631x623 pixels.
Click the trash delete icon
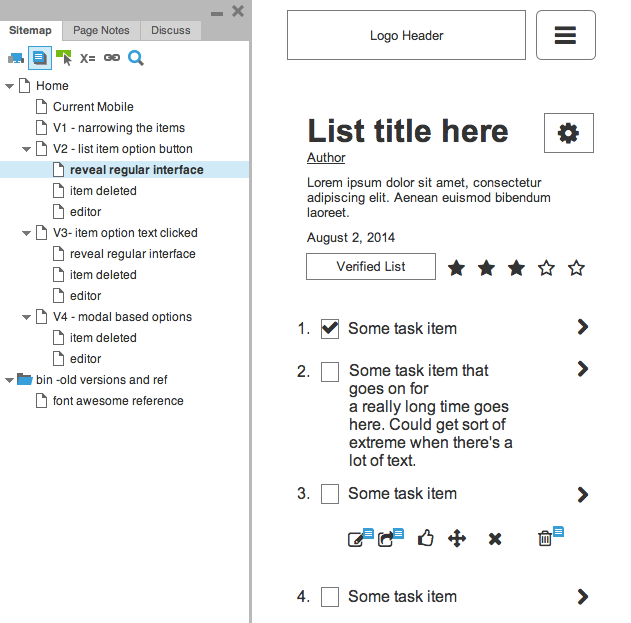tap(545, 539)
